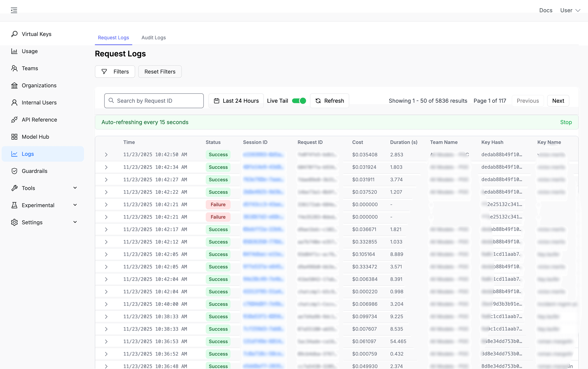
Task: Switch to the Audit Logs tab
Action: click(153, 38)
